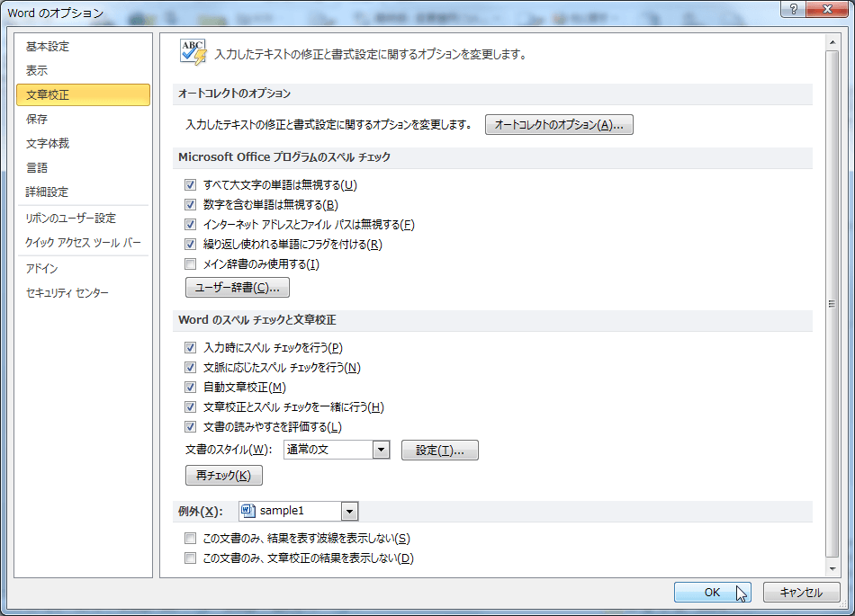This screenshot has height=616, width=855.
Task: Select 保存 category
Action: [x=83, y=119]
